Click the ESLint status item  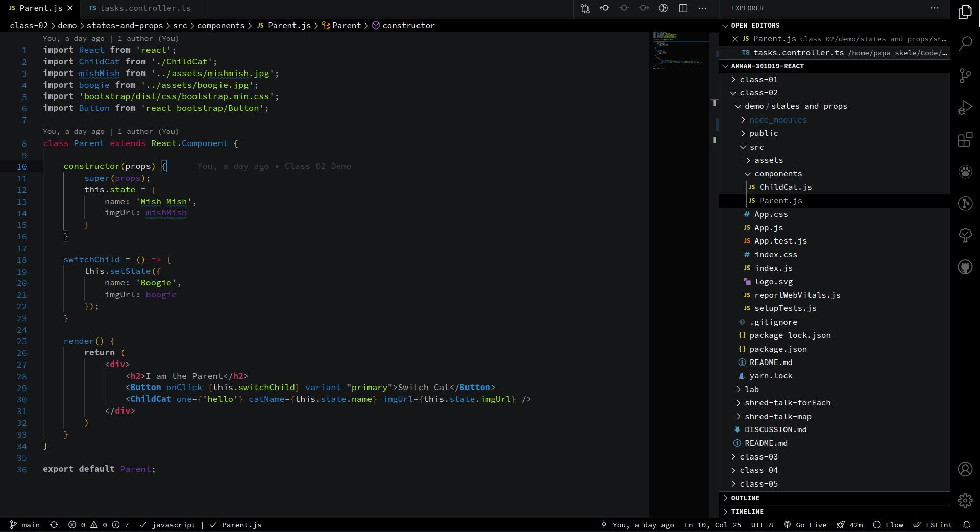point(933,525)
